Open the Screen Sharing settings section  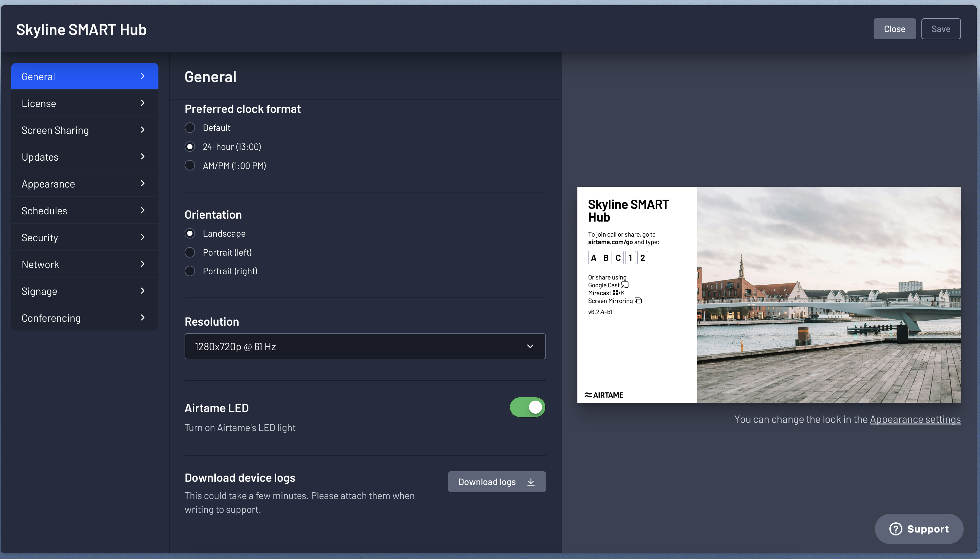click(x=84, y=130)
